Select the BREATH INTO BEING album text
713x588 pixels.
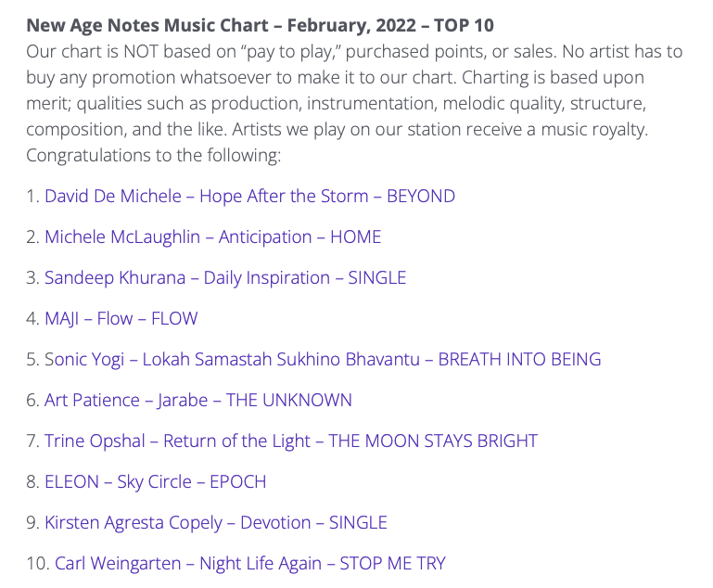coord(519,359)
